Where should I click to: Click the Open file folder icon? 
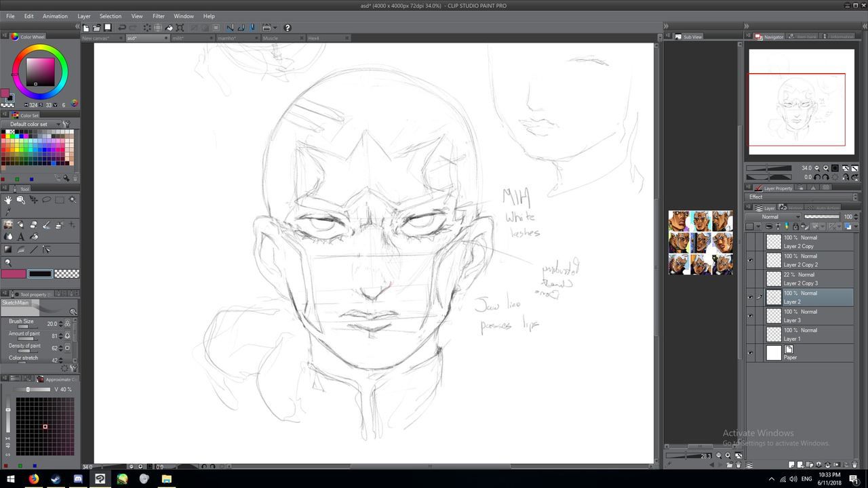coord(96,28)
